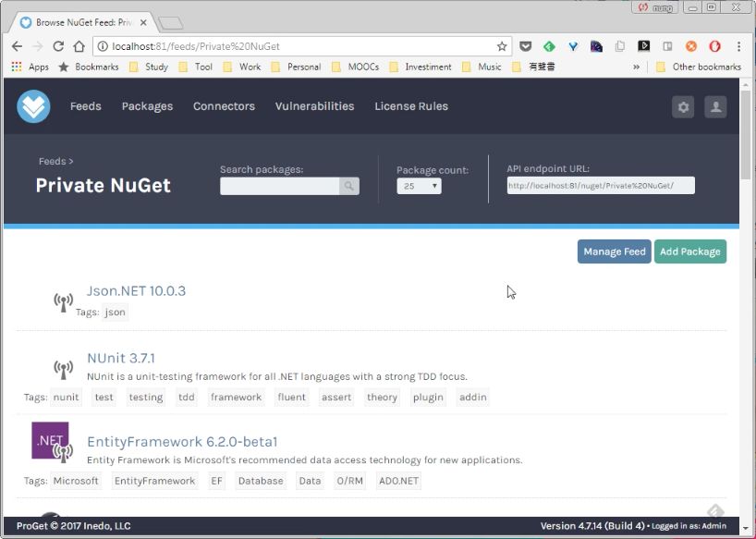Click the 'Private NuGet' feed heading
Viewport: 756px width, 539px height.
point(104,186)
